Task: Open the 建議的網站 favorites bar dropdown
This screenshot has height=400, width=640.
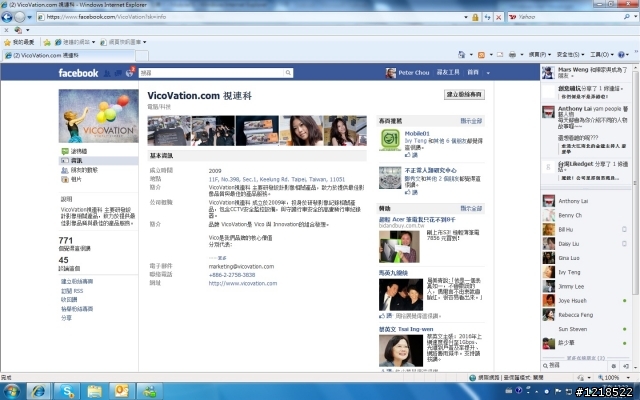Action: pyautogui.click(x=75, y=42)
